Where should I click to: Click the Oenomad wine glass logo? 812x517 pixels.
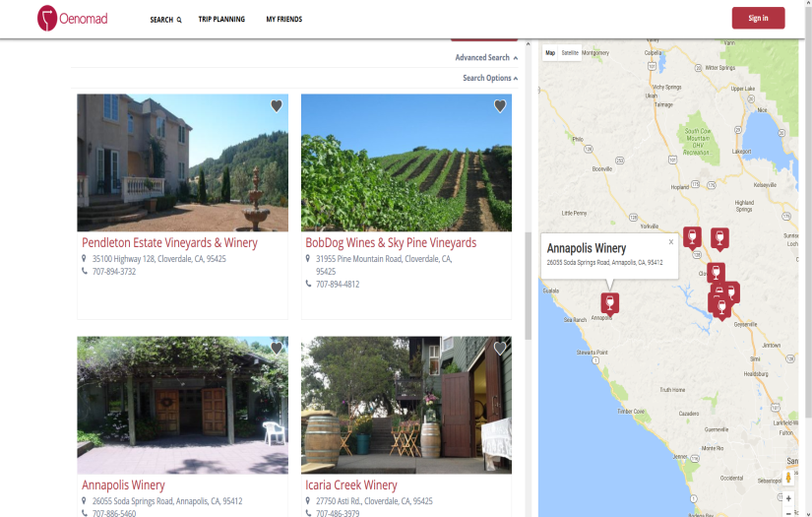click(47, 18)
